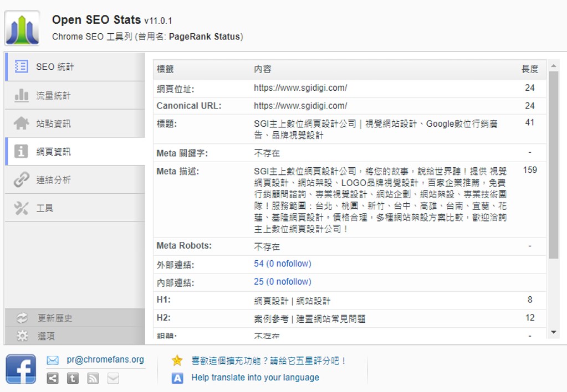Click the 更新歷史 refresh icon

[x=22, y=318]
